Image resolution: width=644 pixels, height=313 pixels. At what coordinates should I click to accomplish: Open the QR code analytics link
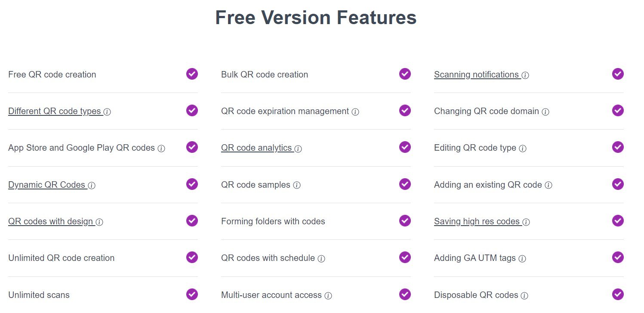coord(256,148)
